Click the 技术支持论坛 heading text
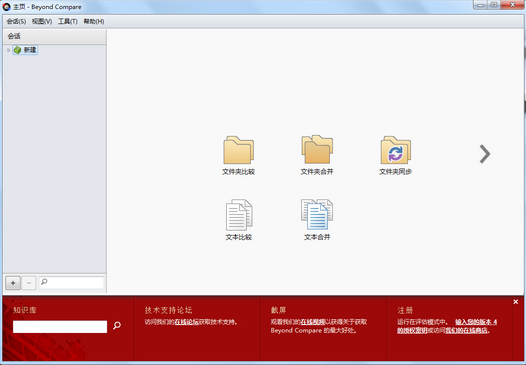The image size is (526, 365). [x=168, y=310]
